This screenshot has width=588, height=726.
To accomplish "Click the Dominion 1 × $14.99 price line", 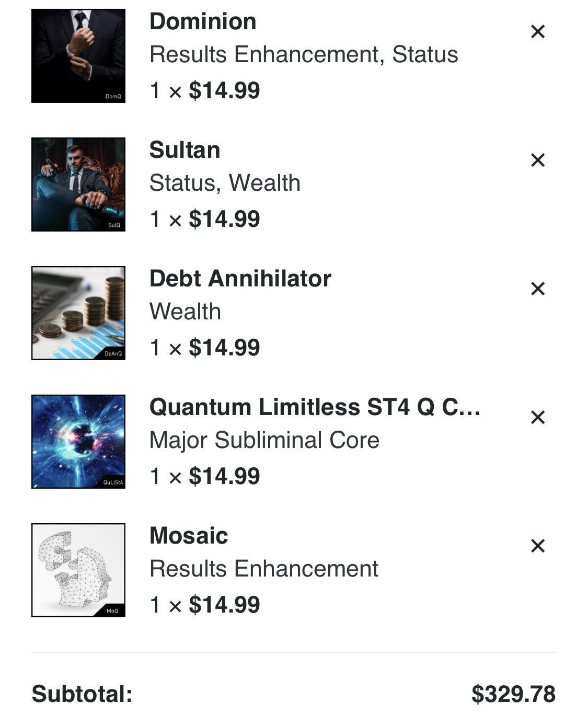I will point(205,90).
